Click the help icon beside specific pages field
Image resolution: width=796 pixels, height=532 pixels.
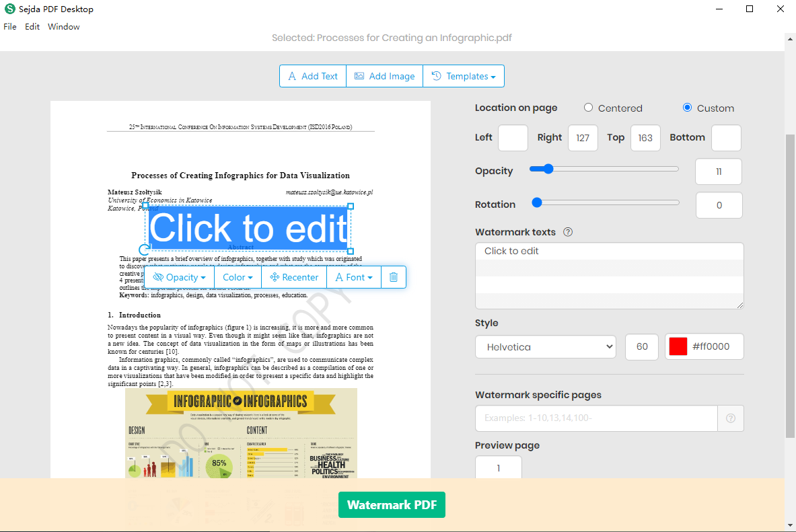pyautogui.click(x=731, y=418)
